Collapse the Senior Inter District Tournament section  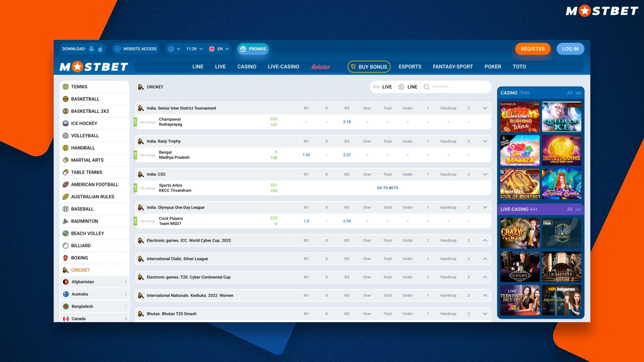click(485, 108)
